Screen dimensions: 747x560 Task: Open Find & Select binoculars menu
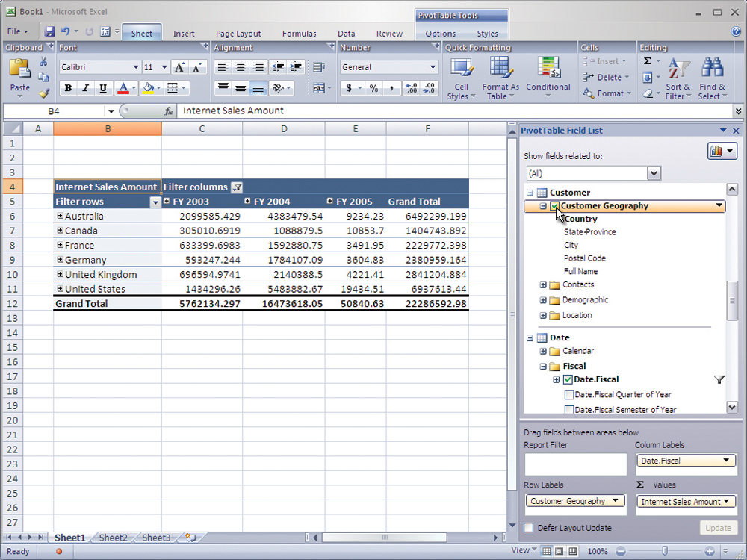tap(712, 78)
